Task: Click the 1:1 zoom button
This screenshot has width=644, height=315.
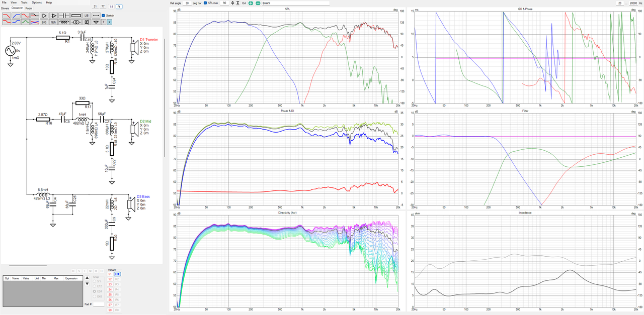Action: click(x=111, y=7)
